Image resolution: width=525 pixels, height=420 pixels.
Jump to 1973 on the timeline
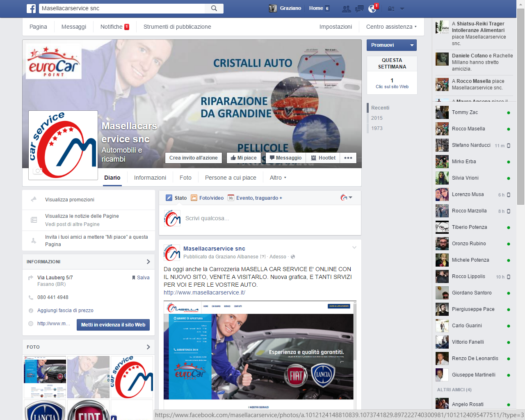click(377, 128)
